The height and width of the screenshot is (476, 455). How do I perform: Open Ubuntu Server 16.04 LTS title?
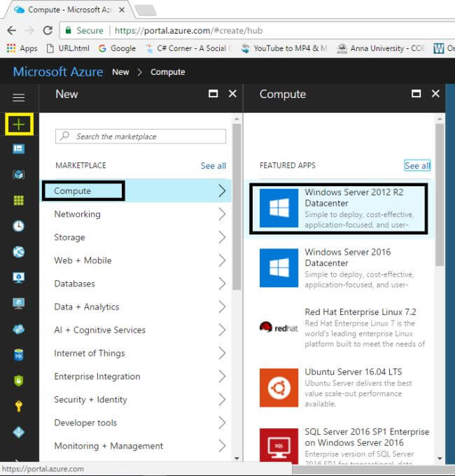tap(353, 372)
